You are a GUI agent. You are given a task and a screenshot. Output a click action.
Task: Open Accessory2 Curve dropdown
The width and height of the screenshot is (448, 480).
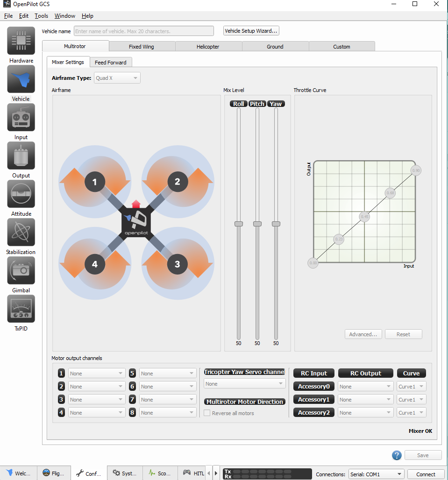click(x=412, y=413)
